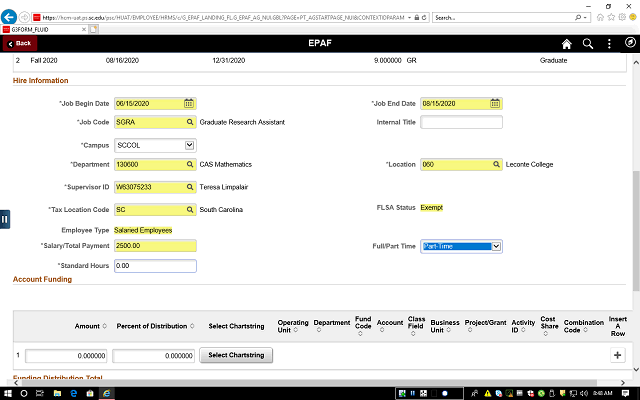Expand the Campus SCCOL dropdown
The image size is (640, 400).
(189, 145)
